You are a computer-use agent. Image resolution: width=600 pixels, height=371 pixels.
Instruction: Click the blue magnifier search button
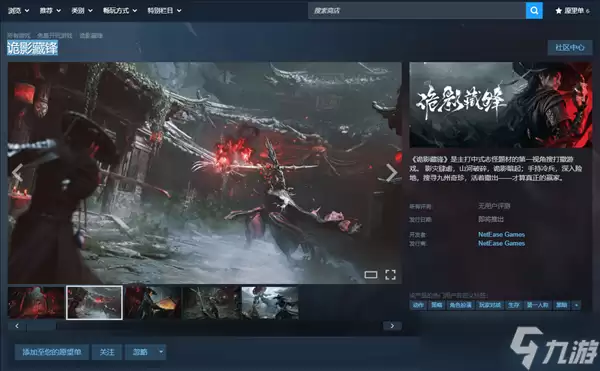[x=534, y=11]
